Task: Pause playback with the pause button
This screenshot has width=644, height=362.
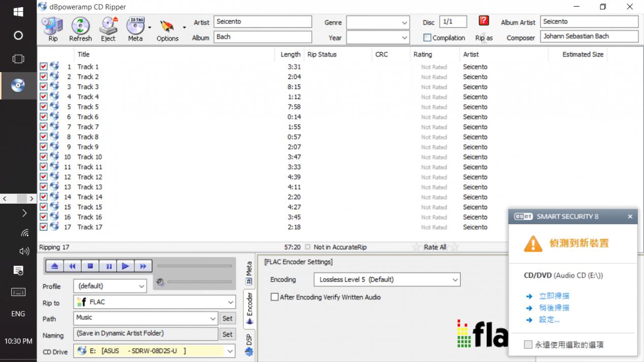Action: 109,266
